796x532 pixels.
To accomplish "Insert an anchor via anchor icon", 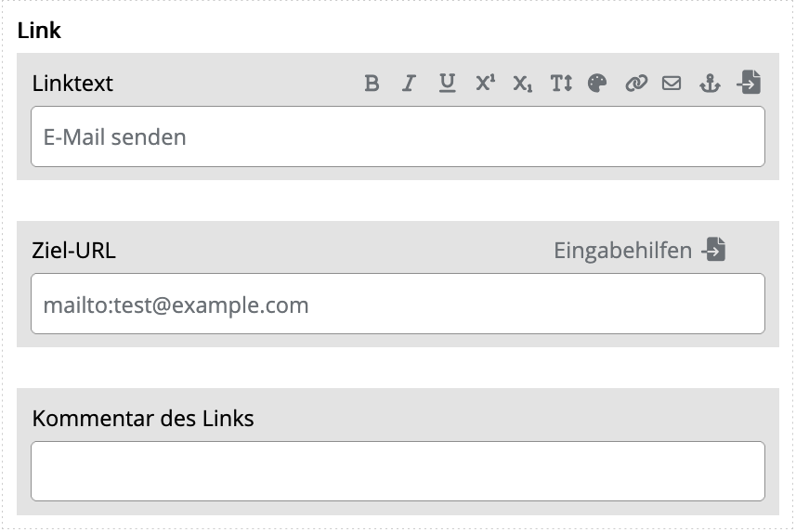I will pos(710,84).
